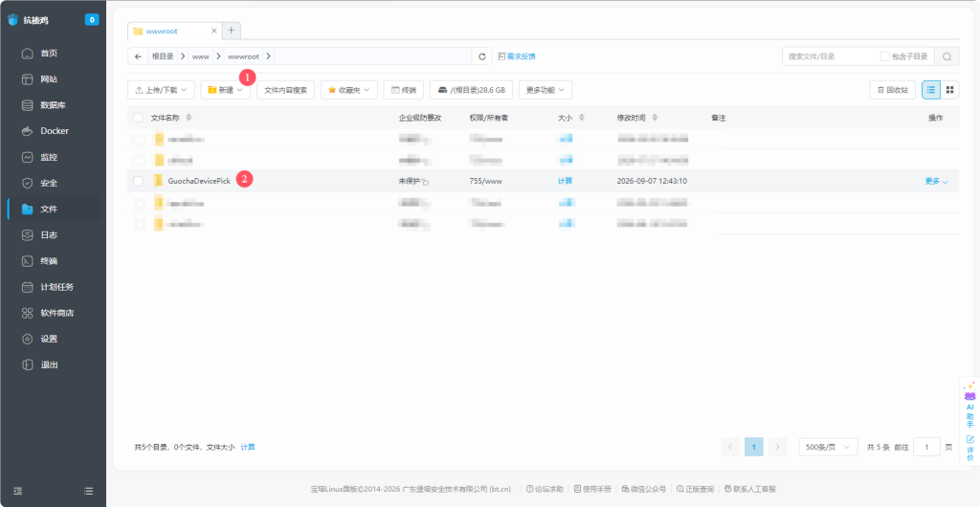Expand the 新建 create dropdown
The width and height of the screenshot is (980, 507).
226,90
